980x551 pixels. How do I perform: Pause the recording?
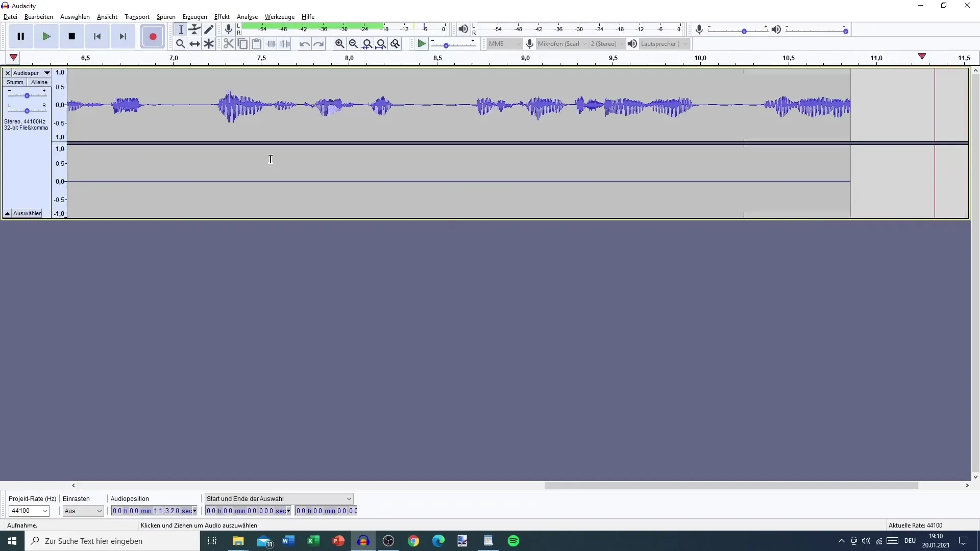(21, 36)
